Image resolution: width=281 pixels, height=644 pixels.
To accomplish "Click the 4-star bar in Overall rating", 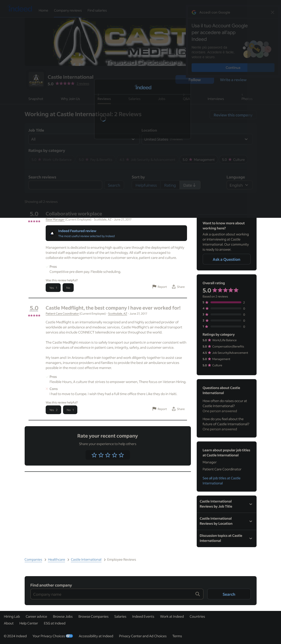I will click(x=226, y=308).
